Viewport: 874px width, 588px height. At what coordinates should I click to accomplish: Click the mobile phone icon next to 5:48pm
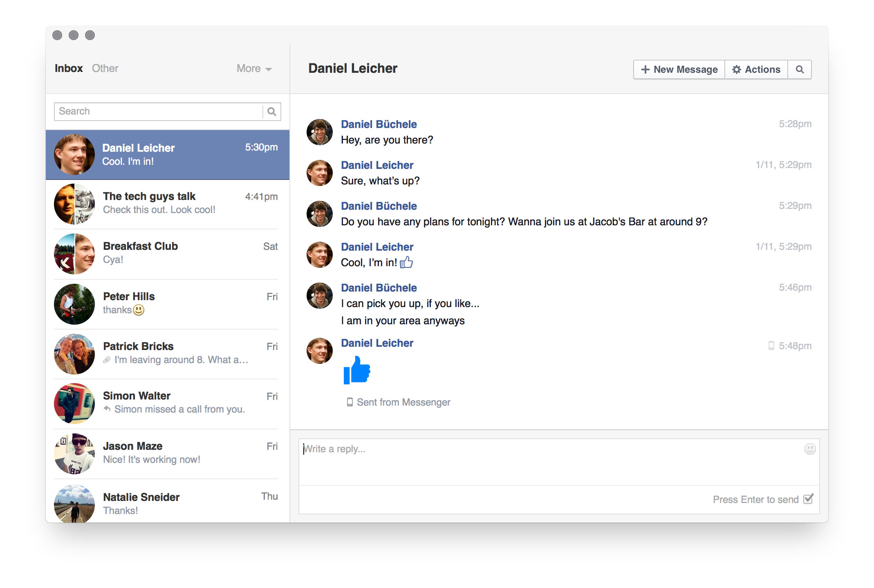tap(771, 346)
